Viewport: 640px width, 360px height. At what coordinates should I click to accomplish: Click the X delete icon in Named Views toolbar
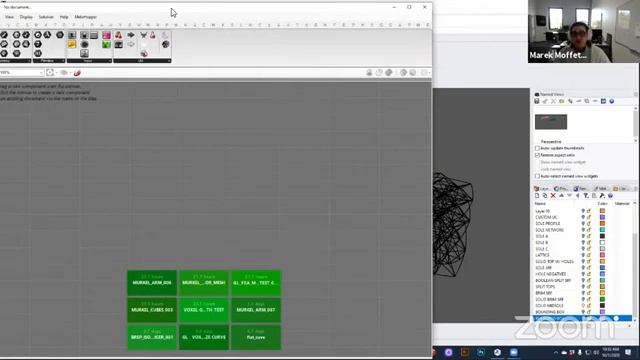(553, 101)
